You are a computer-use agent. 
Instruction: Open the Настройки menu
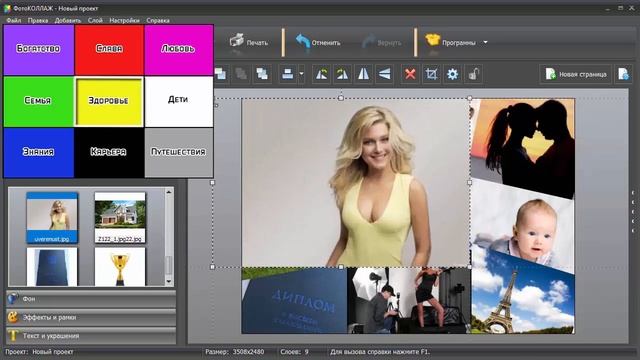tap(124, 20)
